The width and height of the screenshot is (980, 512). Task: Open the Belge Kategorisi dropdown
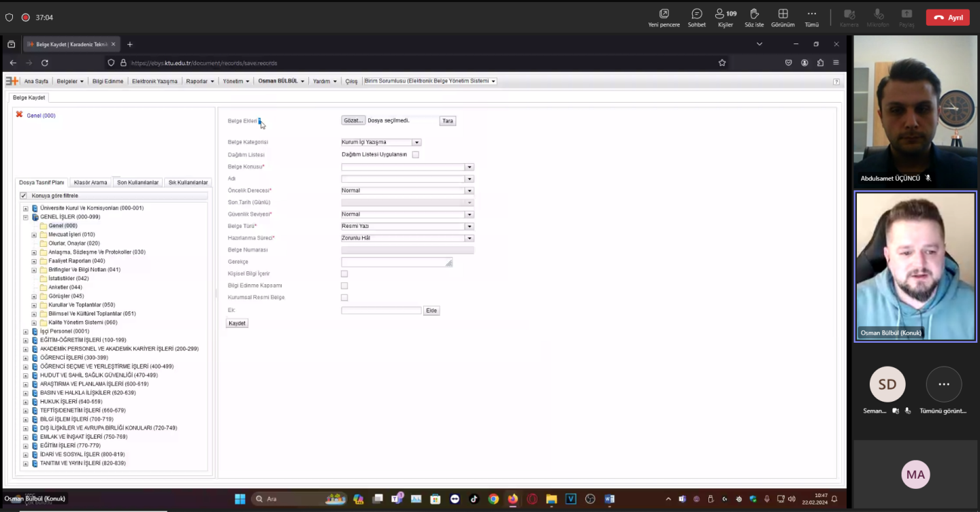(x=416, y=142)
